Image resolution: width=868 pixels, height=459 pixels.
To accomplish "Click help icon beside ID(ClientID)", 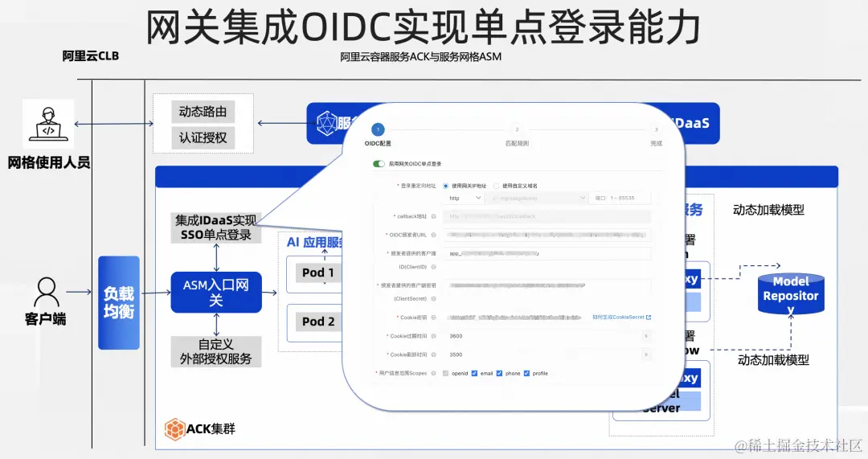I will (x=433, y=267).
